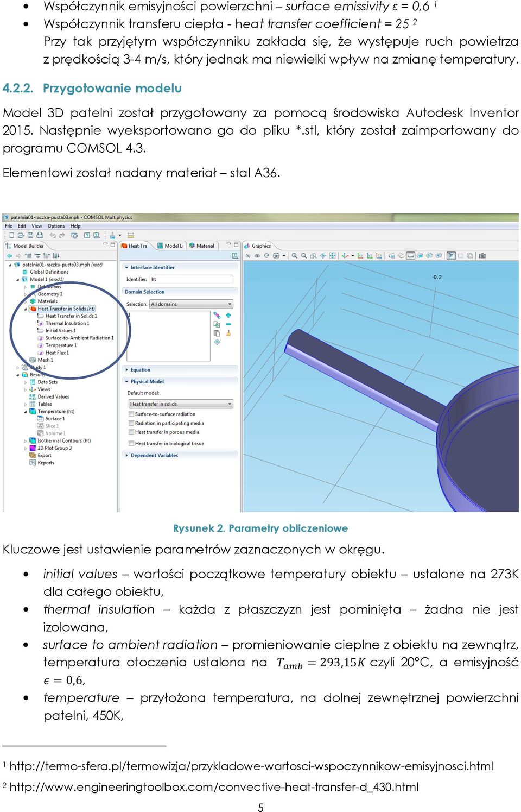Click the default 3D view axes icon

point(345,255)
